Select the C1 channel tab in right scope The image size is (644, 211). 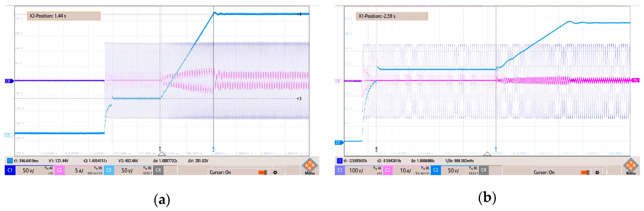pos(340,170)
